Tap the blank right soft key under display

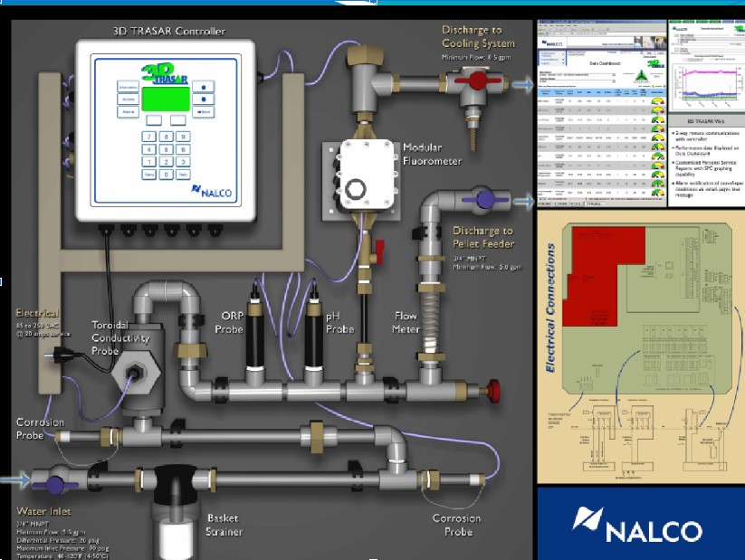[x=177, y=119]
